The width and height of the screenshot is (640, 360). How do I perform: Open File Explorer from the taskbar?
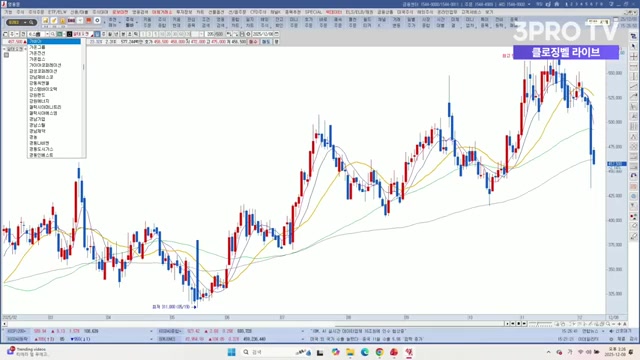[x=350, y=352]
